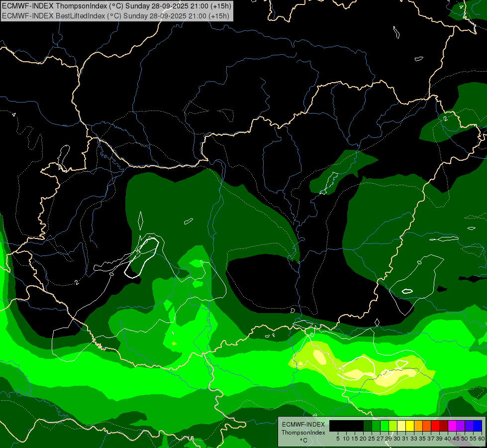
Task: Click the legend tick value 31
Action: 405,439
